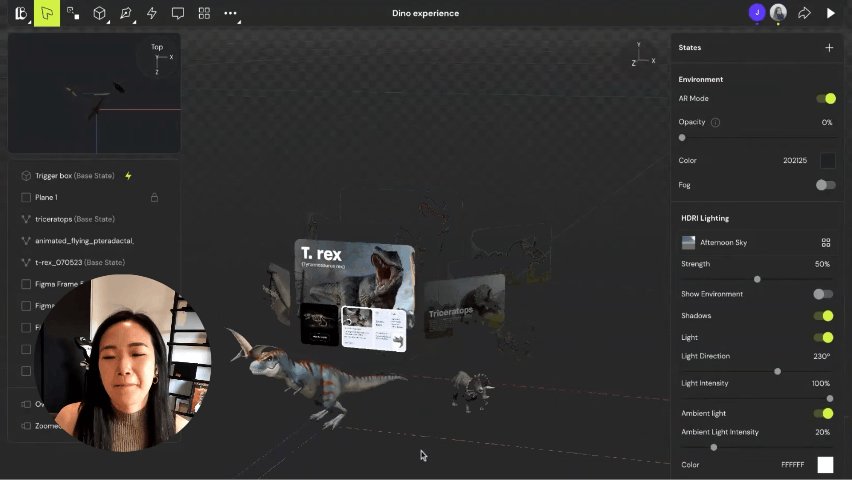This screenshot has width=852, height=480.
Task: Open the logo main menu dropdown
Action: click(19, 13)
